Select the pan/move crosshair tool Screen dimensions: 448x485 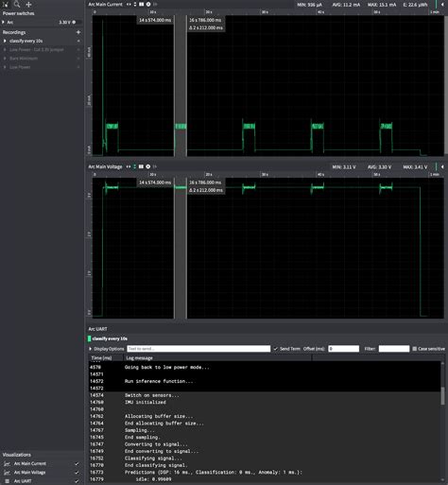pyautogui.click(x=28, y=5)
